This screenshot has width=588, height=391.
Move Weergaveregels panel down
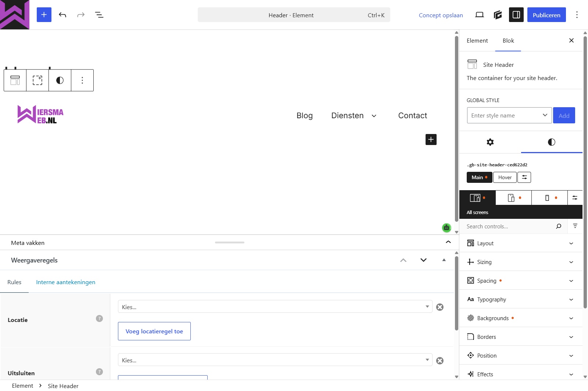tap(423, 260)
